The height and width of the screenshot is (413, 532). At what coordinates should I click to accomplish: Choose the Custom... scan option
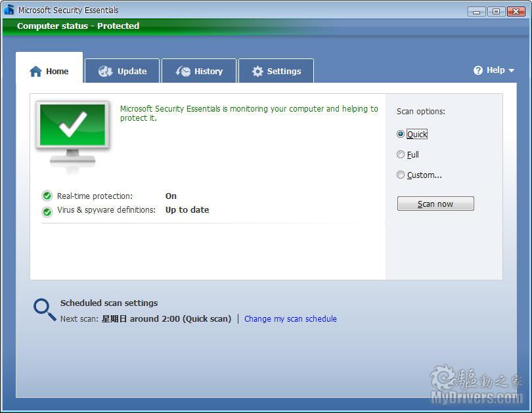(x=419, y=175)
